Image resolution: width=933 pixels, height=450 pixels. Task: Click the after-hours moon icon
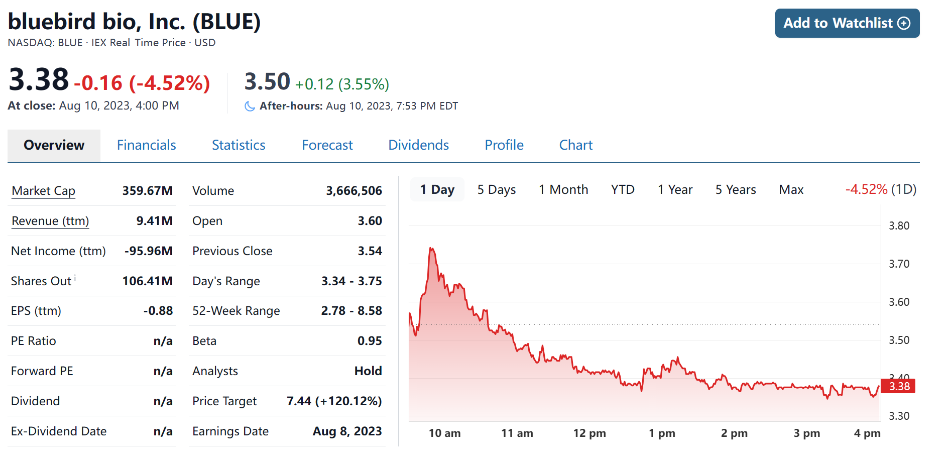tap(250, 106)
